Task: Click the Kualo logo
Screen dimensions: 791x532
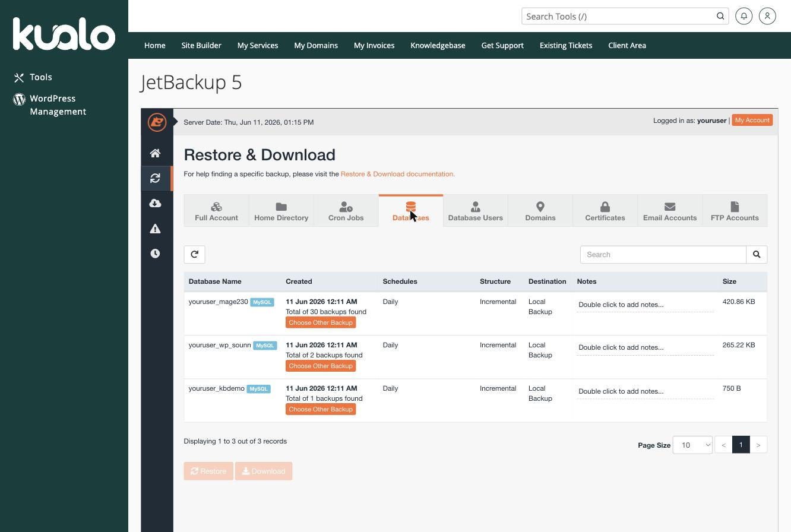Action: pos(64,34)
